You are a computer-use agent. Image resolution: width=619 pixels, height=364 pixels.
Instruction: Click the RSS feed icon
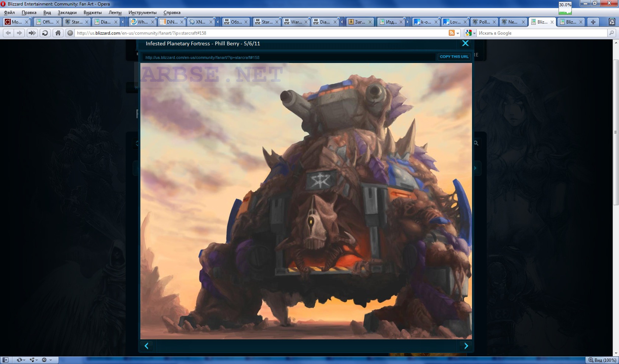click(x=451, y=33)
